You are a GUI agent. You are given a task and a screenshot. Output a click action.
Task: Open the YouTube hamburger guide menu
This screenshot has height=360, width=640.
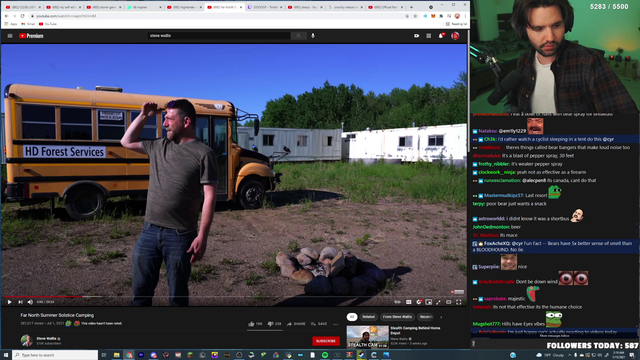pyautogui.click(x=10, y=36)
